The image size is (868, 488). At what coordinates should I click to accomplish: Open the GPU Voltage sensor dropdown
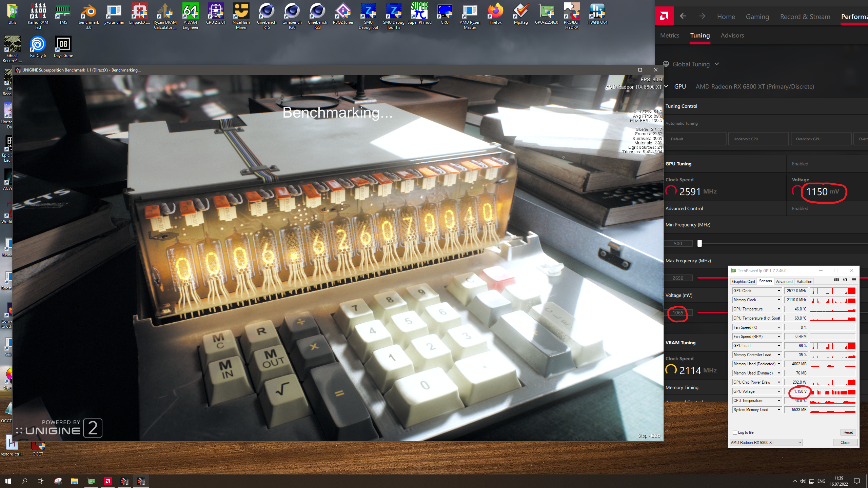coord(779,391)
